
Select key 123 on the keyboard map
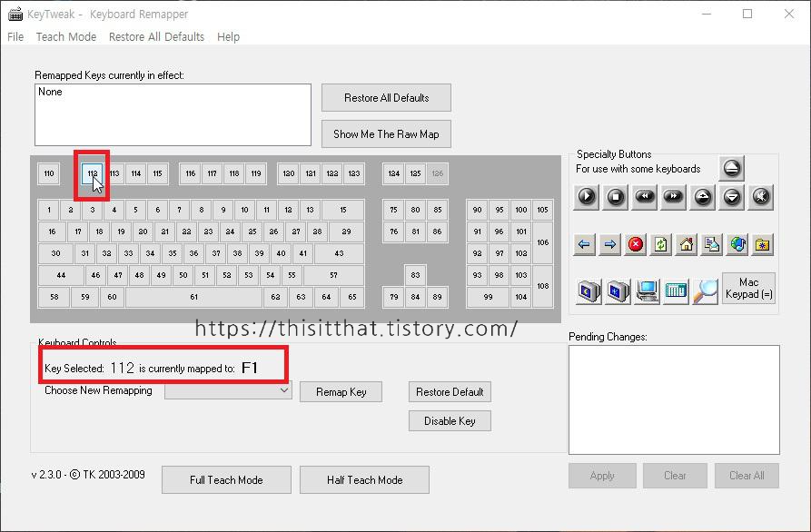354,173
